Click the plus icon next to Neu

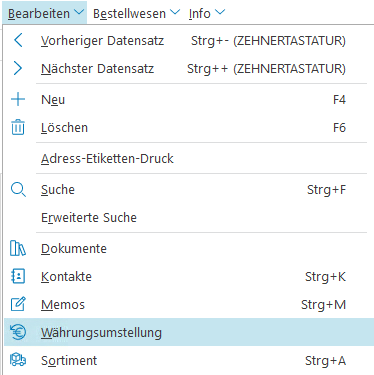click(x=18, y=99)
